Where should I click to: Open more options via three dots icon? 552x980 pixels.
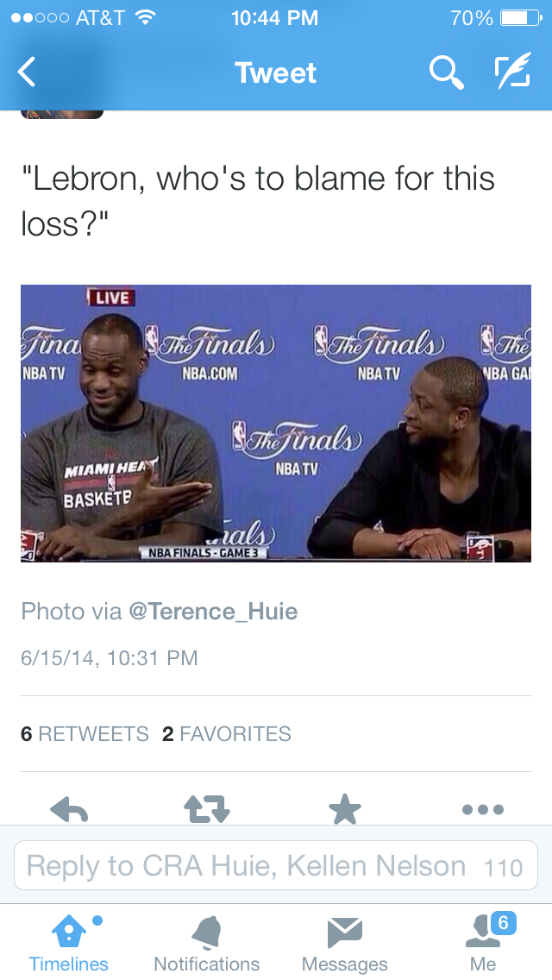(483, 809)
